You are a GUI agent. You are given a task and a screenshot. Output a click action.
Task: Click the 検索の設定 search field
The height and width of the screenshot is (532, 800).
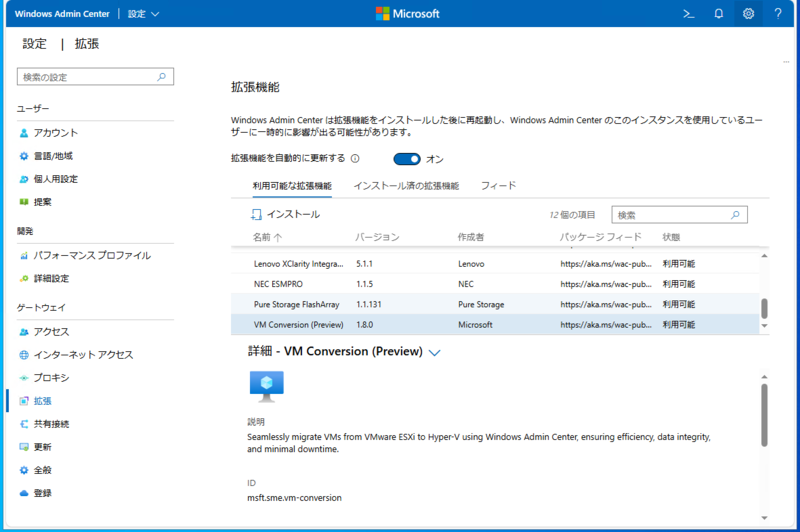coord(95,77)
